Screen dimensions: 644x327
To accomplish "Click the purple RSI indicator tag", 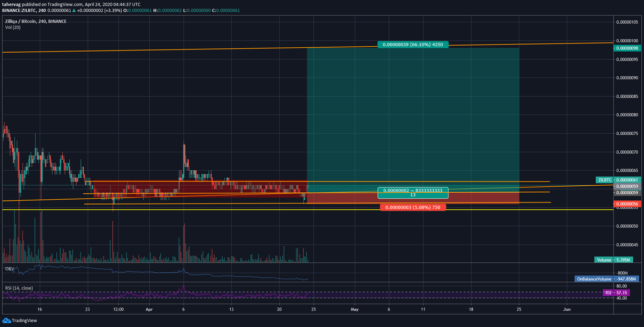I will [x=609, y=293].
